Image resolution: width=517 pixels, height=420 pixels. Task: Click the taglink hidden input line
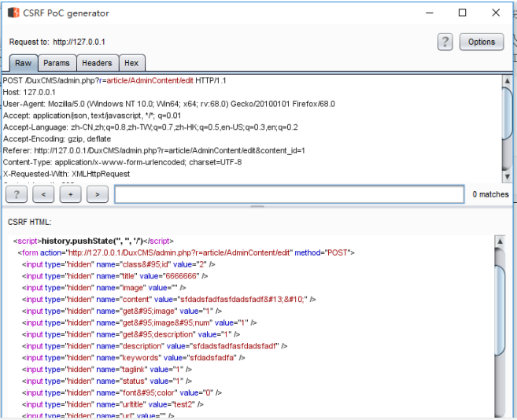(x=107, y=369)
